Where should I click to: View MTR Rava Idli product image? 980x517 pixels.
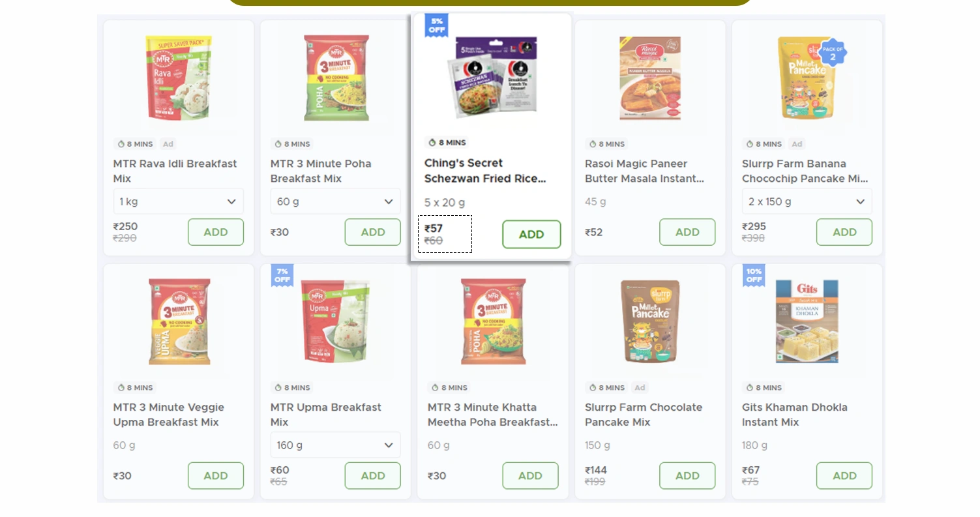pyautogui.click(x=179, y=78)
